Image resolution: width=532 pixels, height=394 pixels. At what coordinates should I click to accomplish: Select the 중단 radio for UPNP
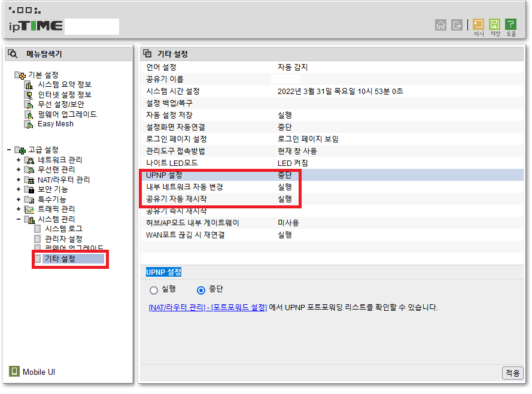[201, 290]
